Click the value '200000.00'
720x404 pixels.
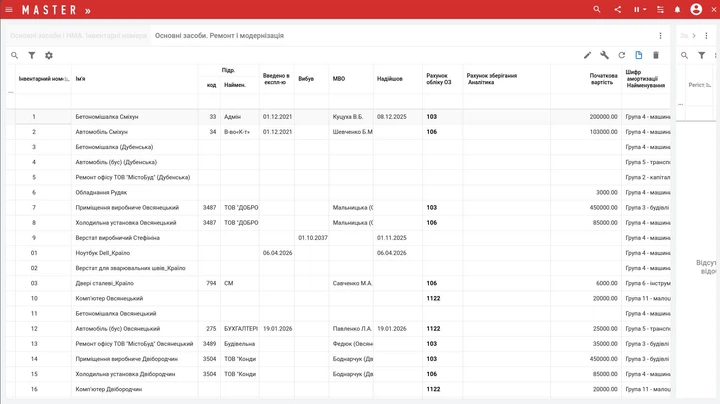click(x=603, y=117)
